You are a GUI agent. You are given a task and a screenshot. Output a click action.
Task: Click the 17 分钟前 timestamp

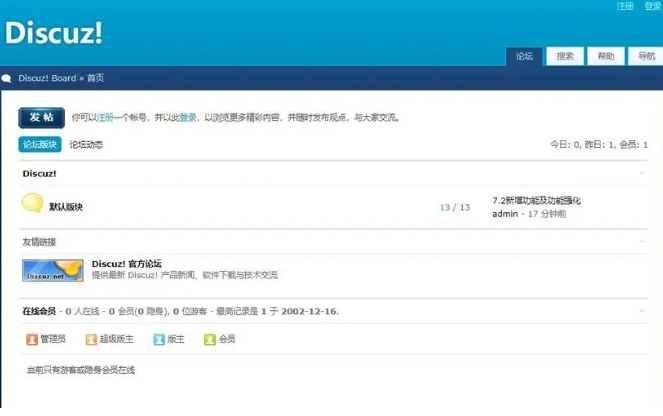click(x=547, y=214)
